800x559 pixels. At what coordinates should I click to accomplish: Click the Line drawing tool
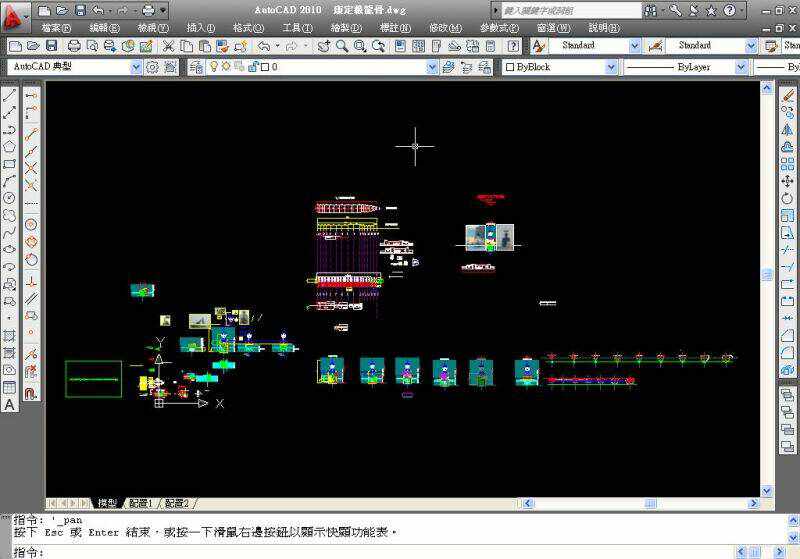click(9, 95)
